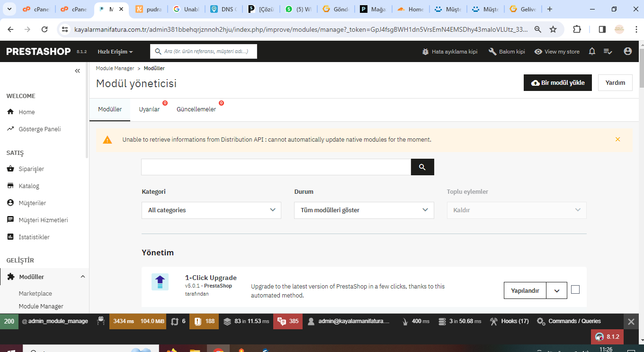644x352 pixels.
Task: Open Siparişler in the sidebar
Action: [31, 169]
